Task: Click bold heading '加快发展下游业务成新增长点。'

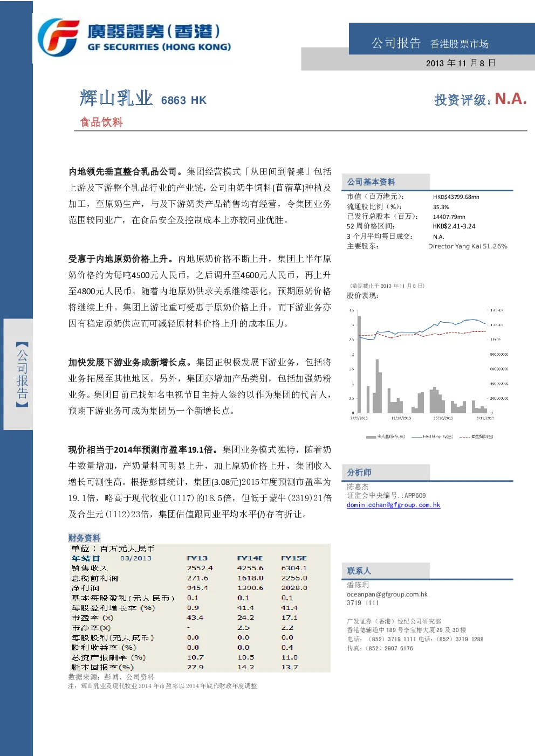Action: [131, 362]
